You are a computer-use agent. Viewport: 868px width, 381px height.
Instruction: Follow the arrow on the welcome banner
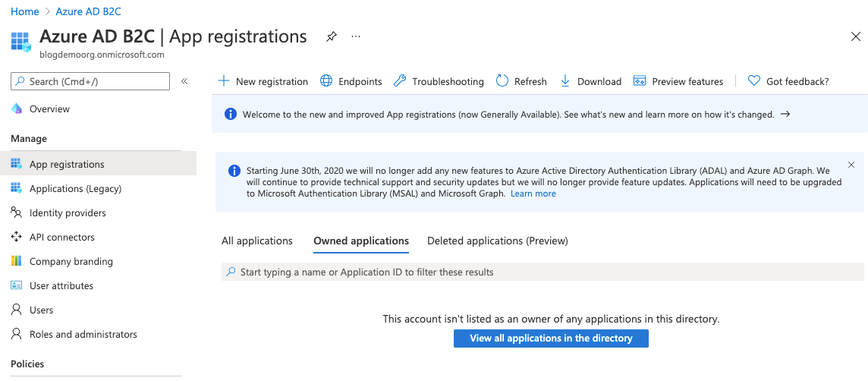785,114
